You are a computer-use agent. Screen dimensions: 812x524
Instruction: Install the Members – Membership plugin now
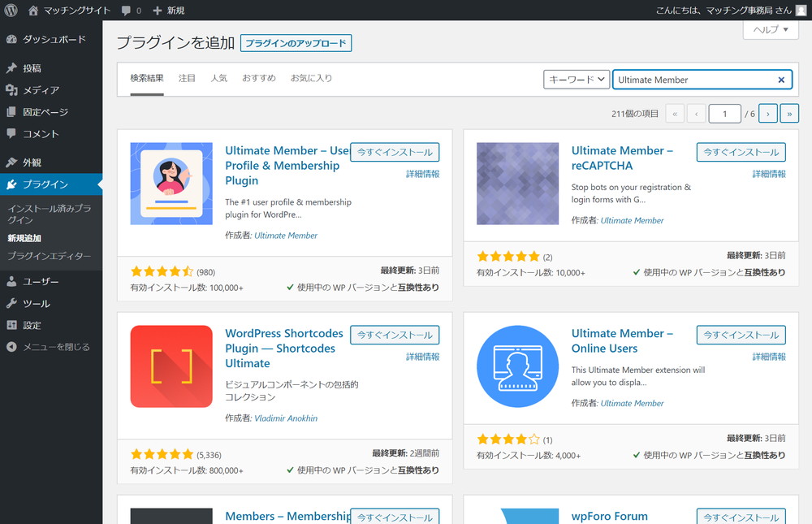coord(395,516)
